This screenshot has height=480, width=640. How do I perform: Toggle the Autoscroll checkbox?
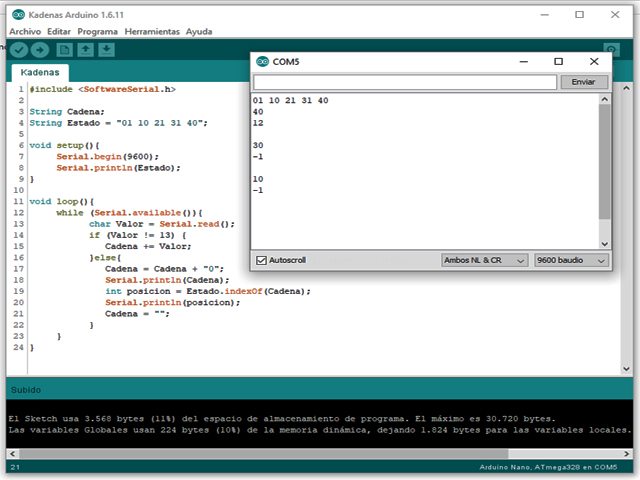(260, 260)
